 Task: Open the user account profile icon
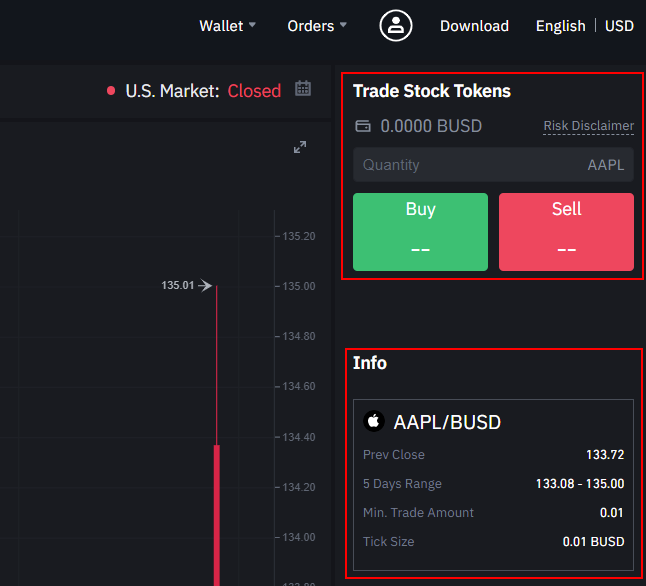[396, 26]
